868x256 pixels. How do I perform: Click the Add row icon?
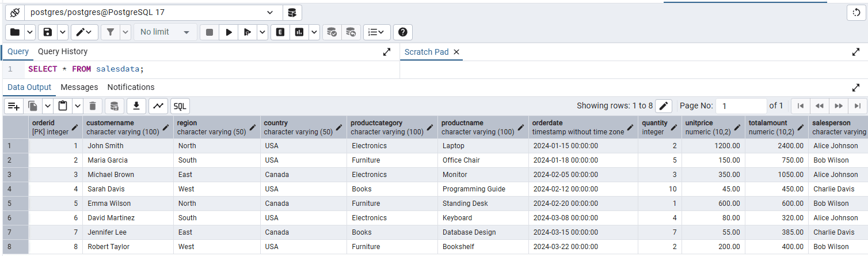click(x=14, y=106)
